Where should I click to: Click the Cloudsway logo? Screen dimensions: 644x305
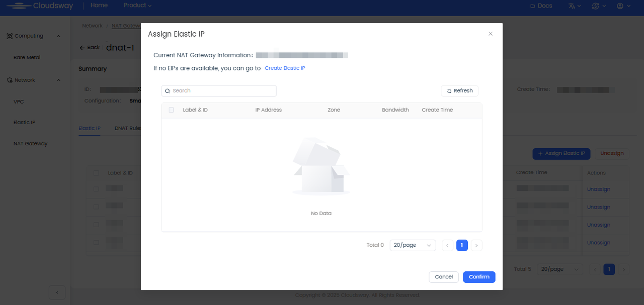tap(38, 6)
